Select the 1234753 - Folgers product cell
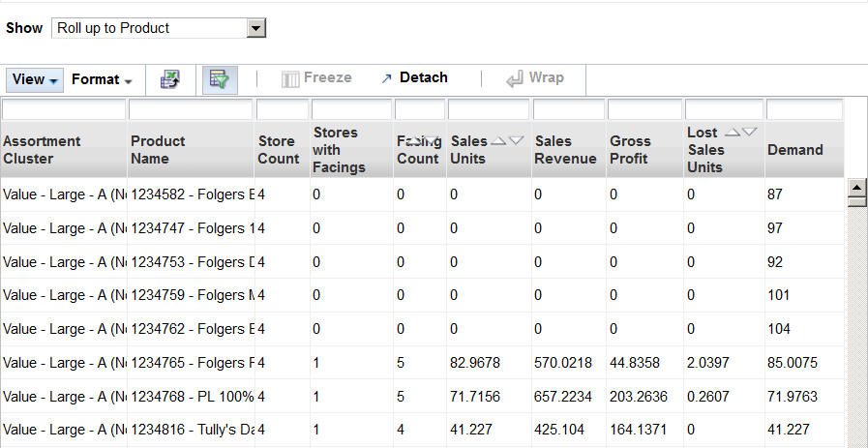Image resolution: width=868 pixels, height=448 pixels. click(191, 262)
